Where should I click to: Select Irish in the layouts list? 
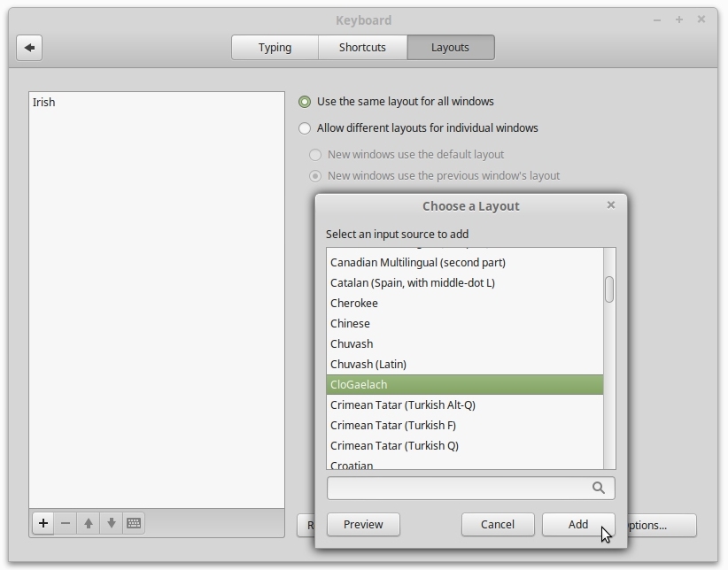(x=44, y=103)
